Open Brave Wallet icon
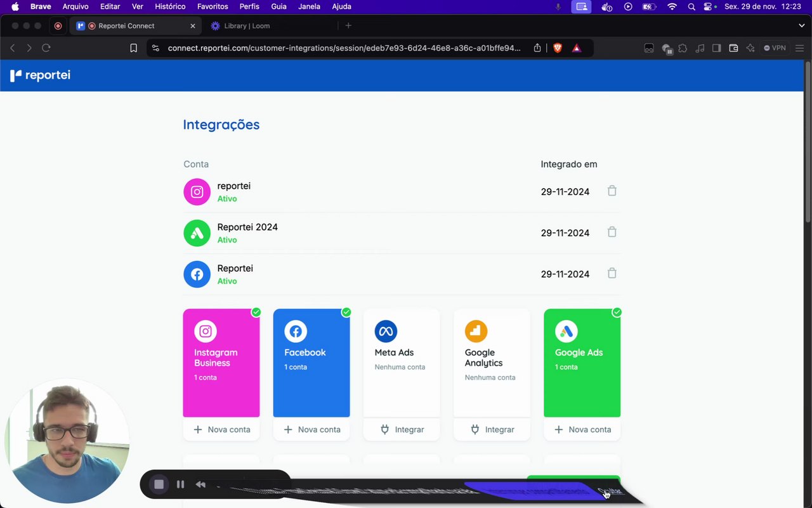The width and height of the screenshot is (812, 508). coord(733,48)
